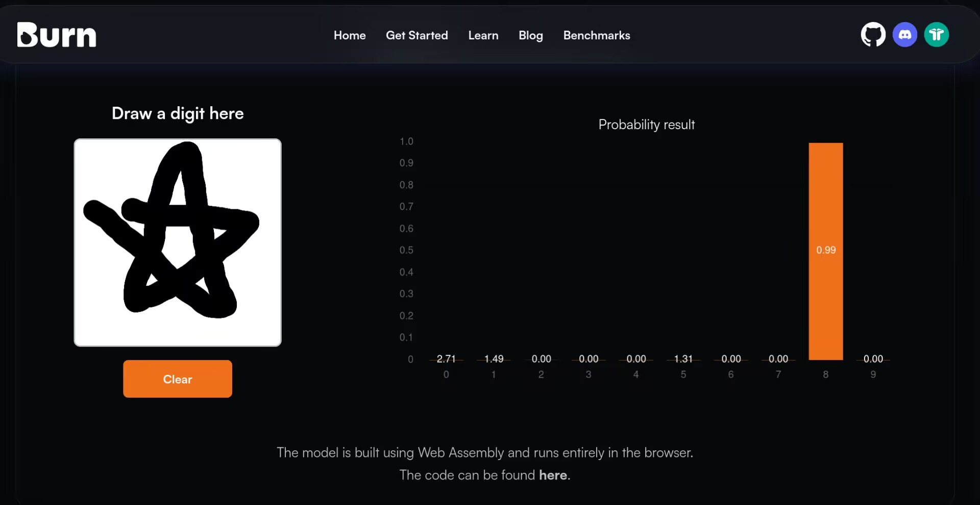Click the 0.99 value on the bar
Screen dimensions: 980x505
[825, 250]
